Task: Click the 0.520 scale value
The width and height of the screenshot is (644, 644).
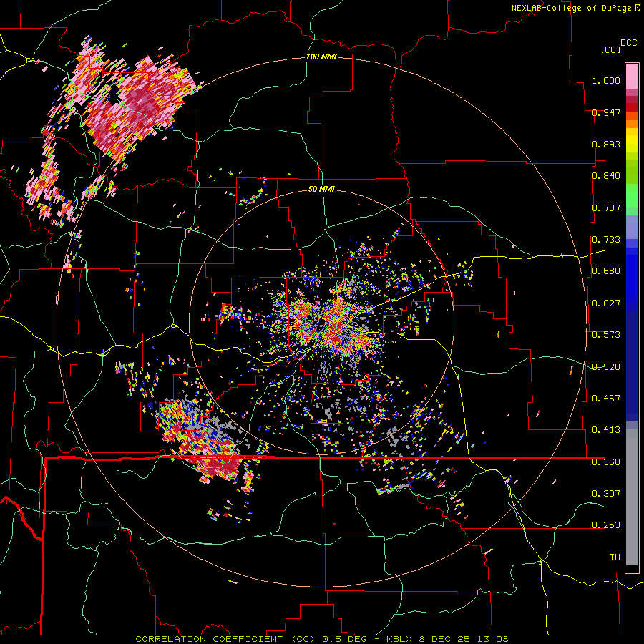Action: point(606,367)
